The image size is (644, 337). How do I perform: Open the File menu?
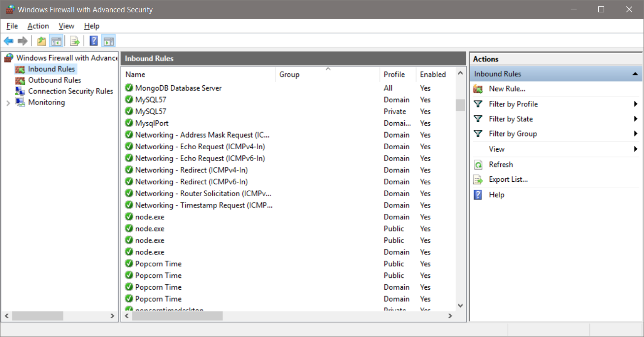[x=12, y=26]
